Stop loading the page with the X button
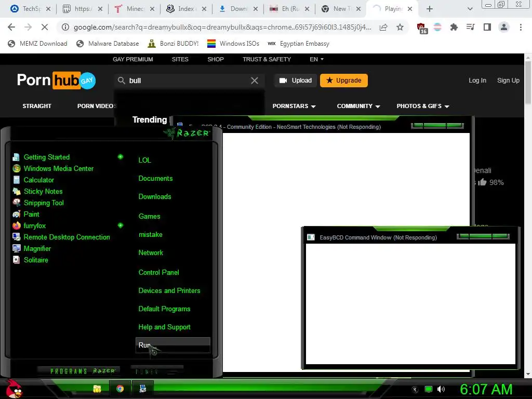Screen dimensions: 532x399 point(45,27)
